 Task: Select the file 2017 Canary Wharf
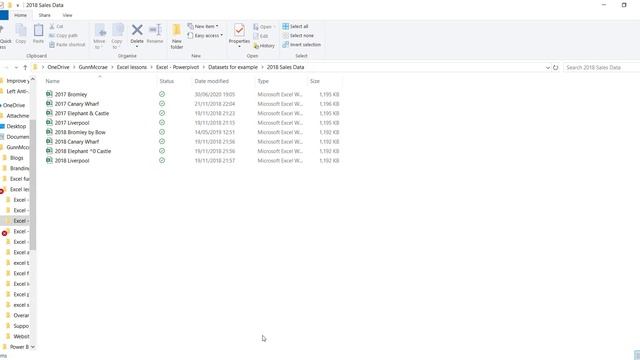click(77, 104)
